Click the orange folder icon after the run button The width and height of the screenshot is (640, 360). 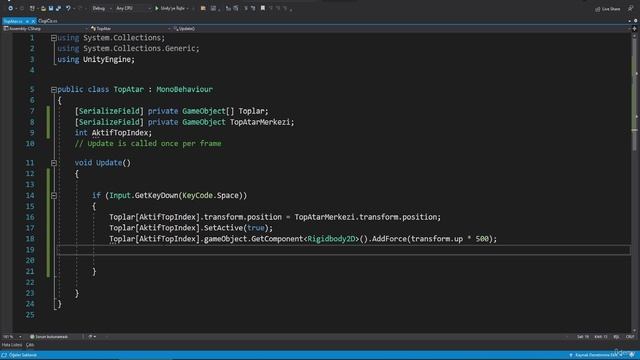pyautogui.click(x=203, y=8)
